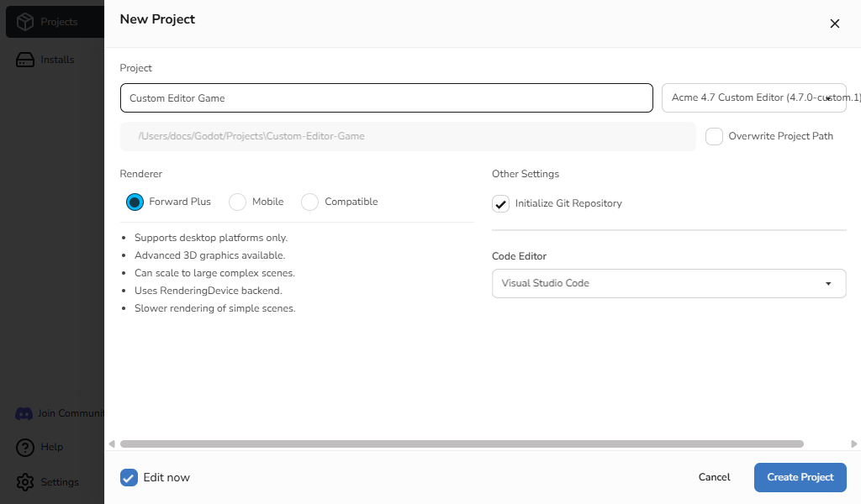This screenshot has width=861, height=504.
Task: Click the "Uses RenderingDevice backend." text
Action: point(209,291)
